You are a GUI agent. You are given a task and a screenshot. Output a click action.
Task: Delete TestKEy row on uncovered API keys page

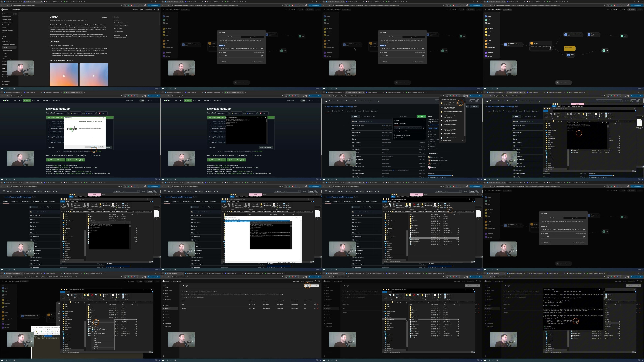point(318,308)
